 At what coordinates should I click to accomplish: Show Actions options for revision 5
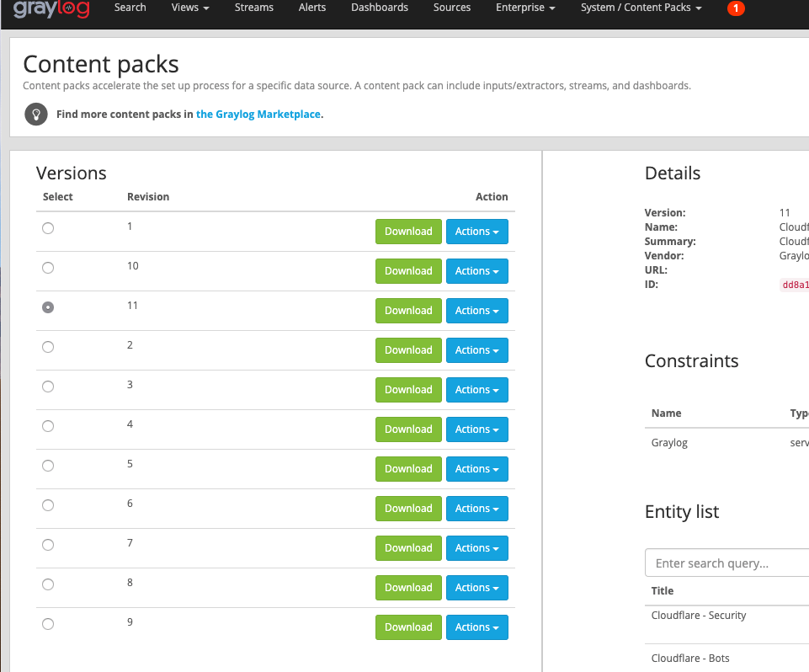476,469
